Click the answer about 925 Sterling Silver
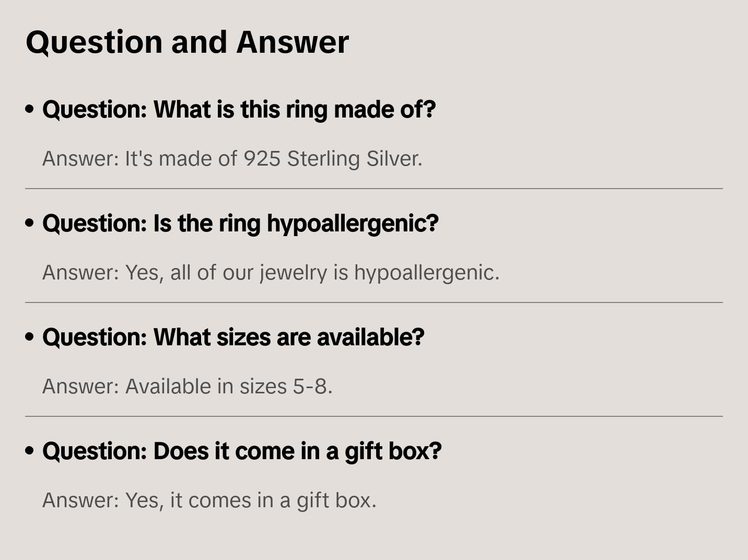The width and height of the screenshot is (748, 560). [232, 158]
